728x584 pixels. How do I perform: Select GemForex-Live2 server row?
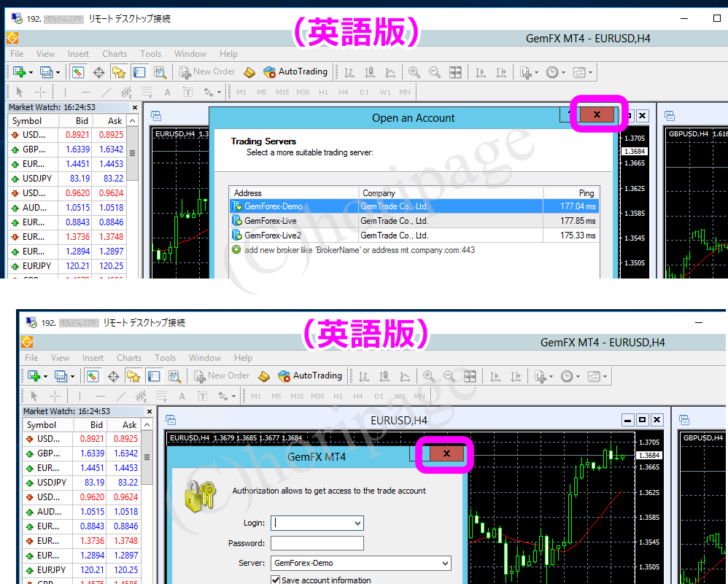tap(414, 235)
